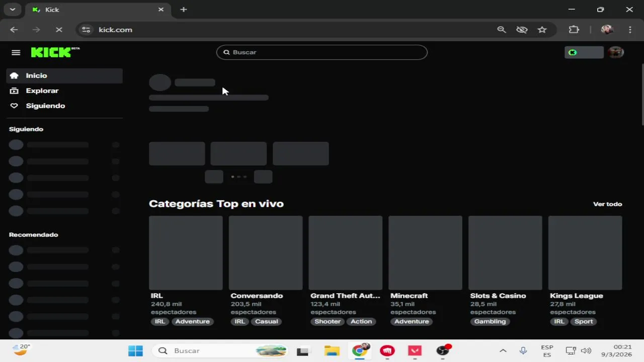Image resolution: width=644 pixels, height=362 pixels.
Task: Open the Chrome profile avatar
Action: coord(607,30)
